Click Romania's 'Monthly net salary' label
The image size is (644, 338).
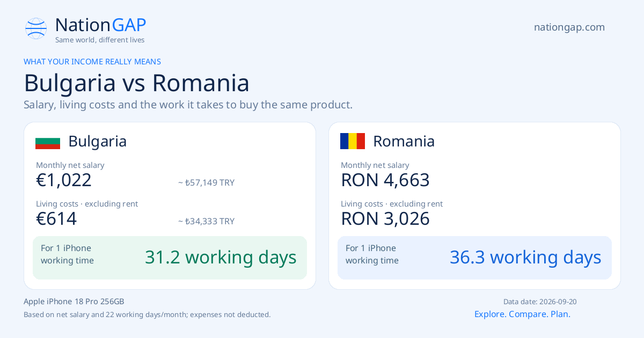click(375, 165)
